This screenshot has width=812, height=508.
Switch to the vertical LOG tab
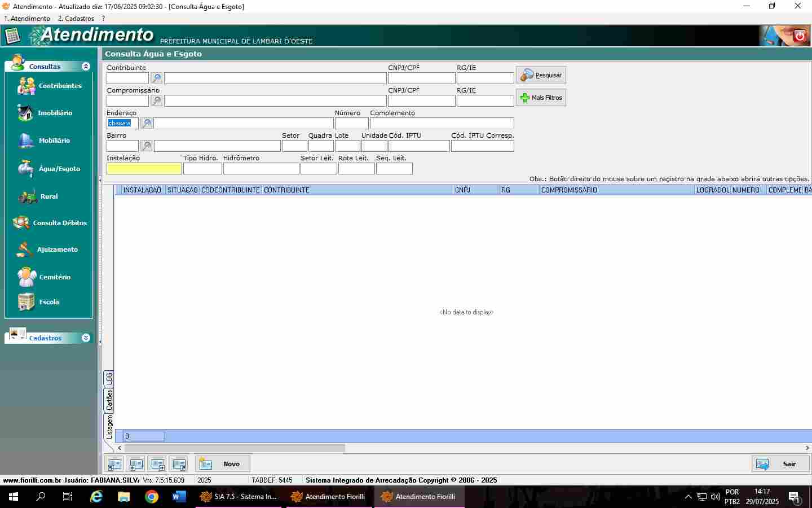pos(109,378)
